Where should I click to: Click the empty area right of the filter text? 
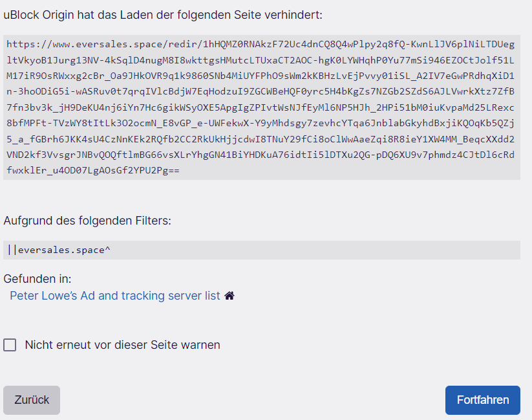[x=323, y=250]
